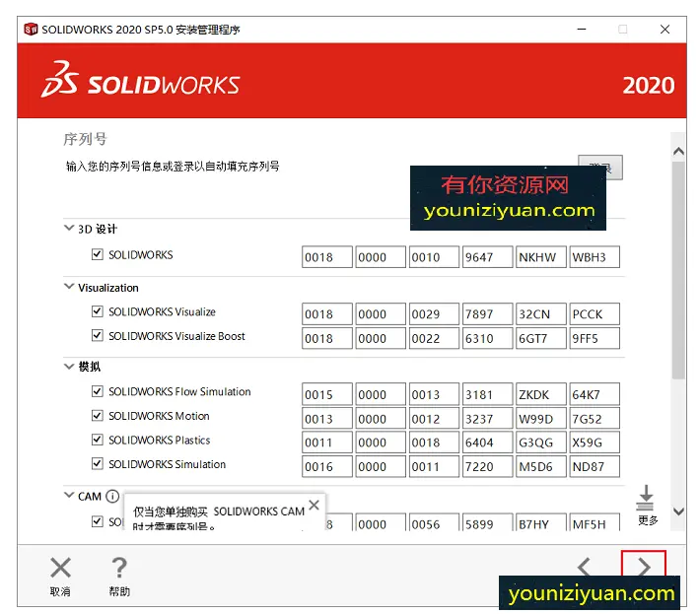Image resolution: width=700 pixels, height=614 pixels.
Task: Toggle the SOLIDWORKS Visualize checkbox
Action: pos(97,311)
